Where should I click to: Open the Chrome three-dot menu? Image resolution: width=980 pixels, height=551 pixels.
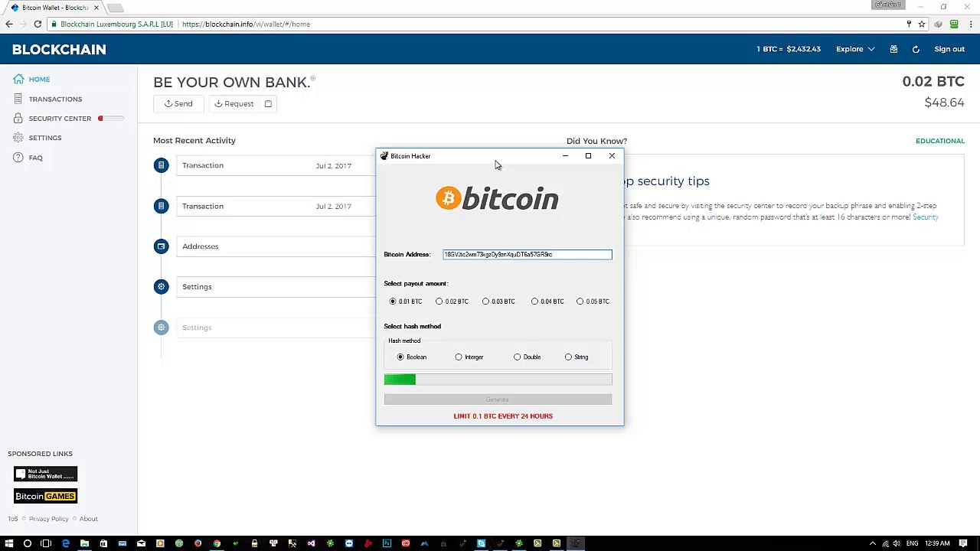point(969,24)
